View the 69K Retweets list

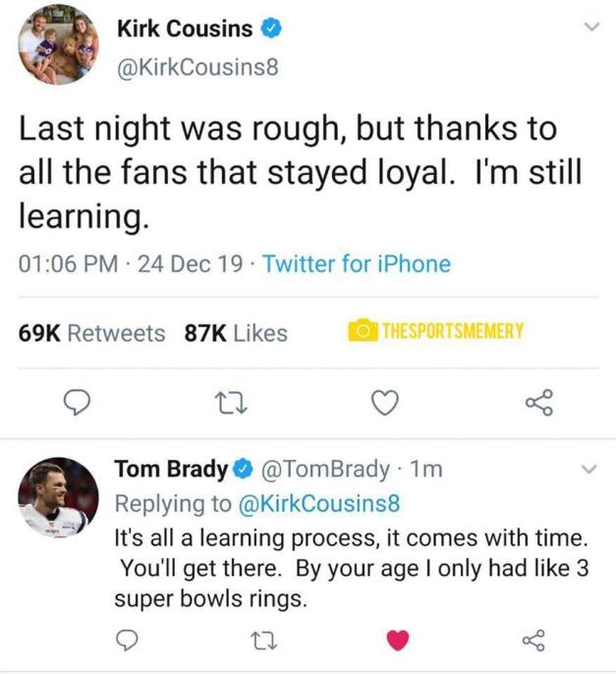point(92,333)
